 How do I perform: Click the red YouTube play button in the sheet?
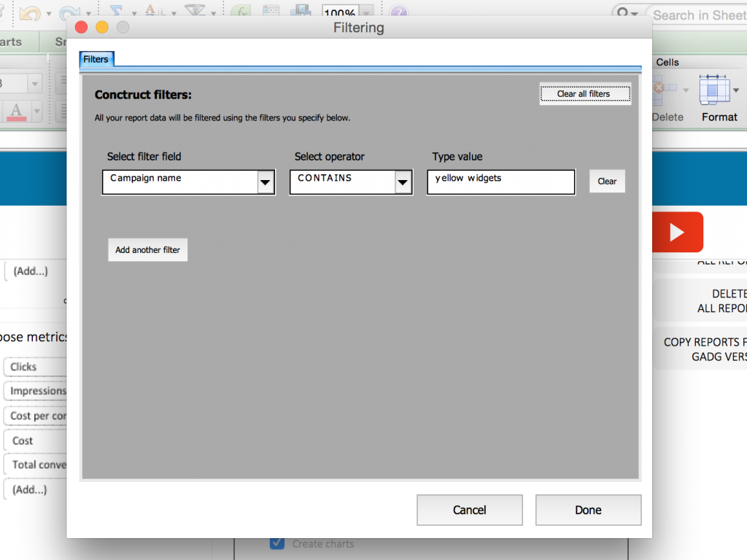[x=678, y=232]
